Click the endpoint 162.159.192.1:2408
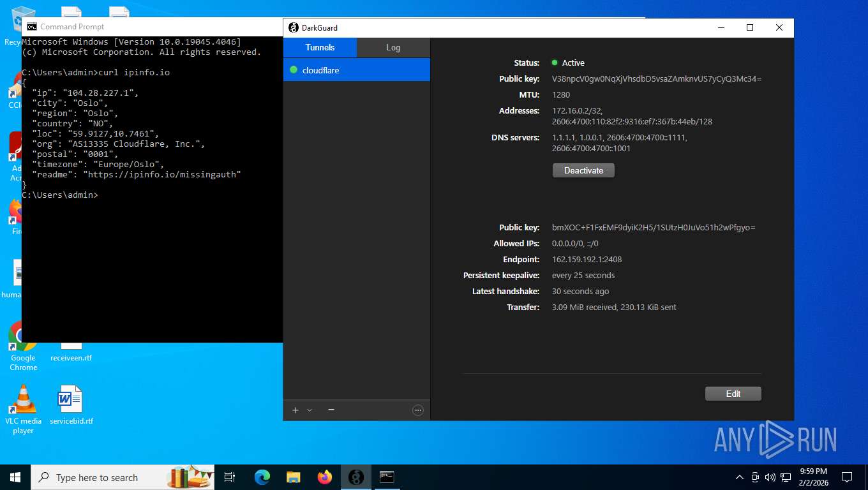The width and height of the screenshot is (868, 490). [587, 259]
